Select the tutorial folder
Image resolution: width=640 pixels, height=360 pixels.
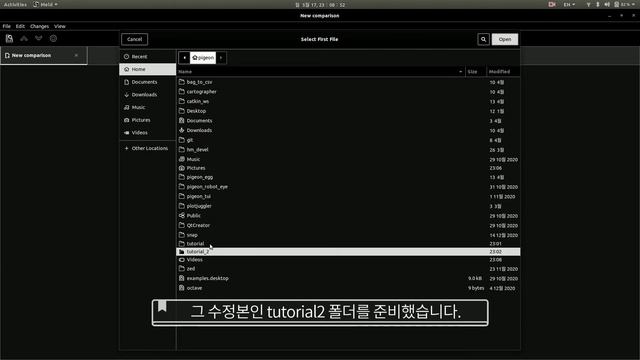349,244
